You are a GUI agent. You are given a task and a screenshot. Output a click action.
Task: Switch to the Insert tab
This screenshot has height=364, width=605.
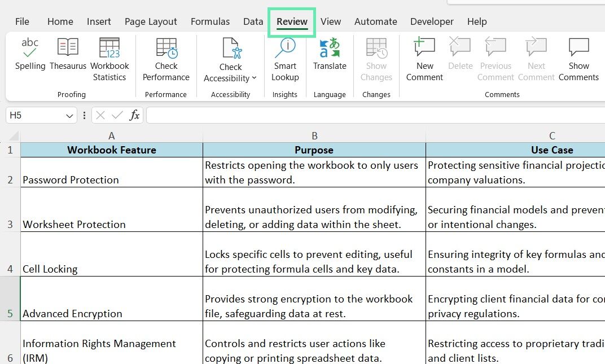[99, 21]
